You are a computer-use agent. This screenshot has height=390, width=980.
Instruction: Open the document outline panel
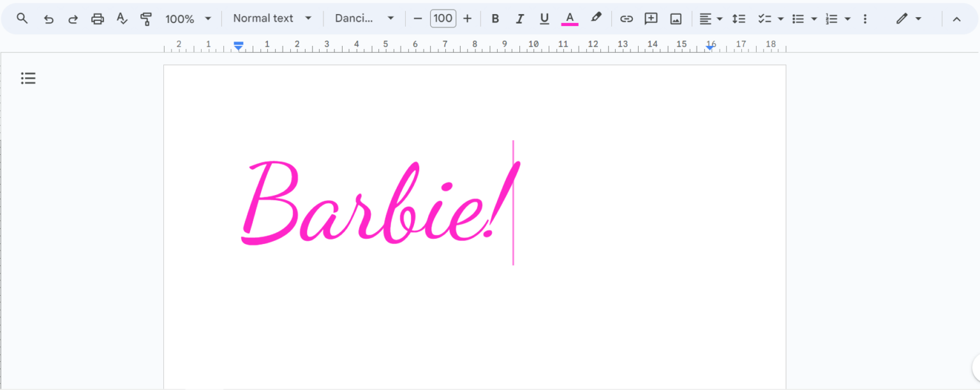(28, 78)
